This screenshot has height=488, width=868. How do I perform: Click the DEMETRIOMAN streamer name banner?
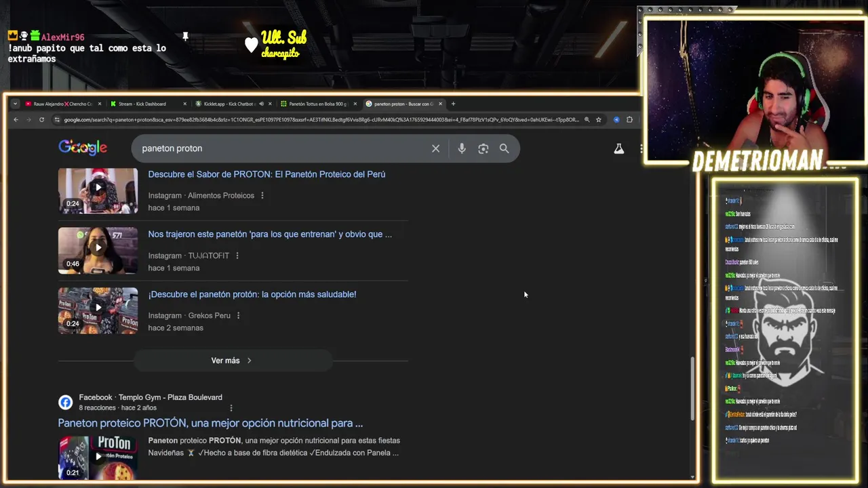(757, 161)
